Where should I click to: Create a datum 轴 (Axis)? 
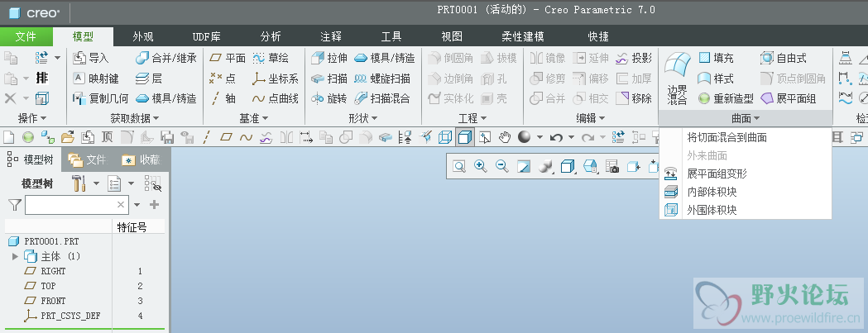coord(223,99)
